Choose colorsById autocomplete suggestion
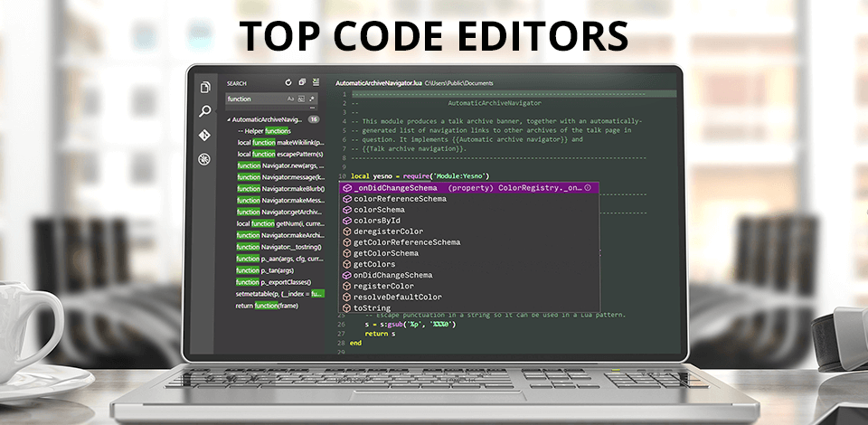This screenshot has width=868, height=425. [x=469, y=221]
